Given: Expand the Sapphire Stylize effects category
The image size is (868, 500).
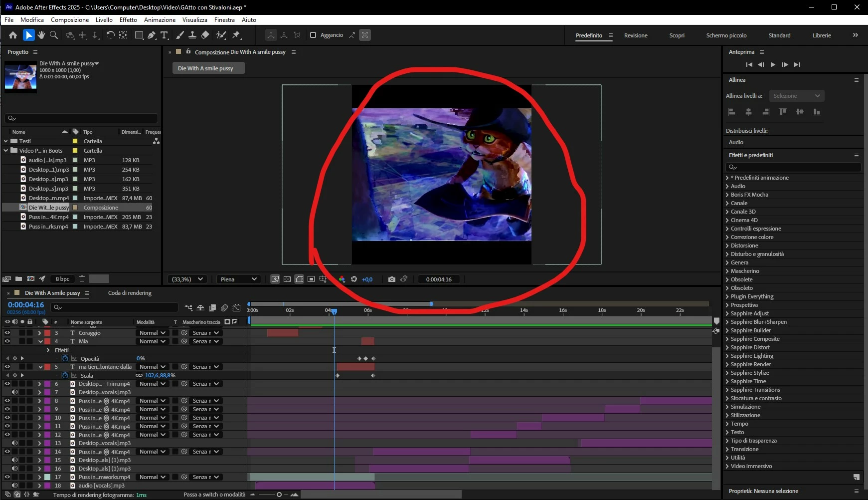Looking at the screenshot, I should tap(727, 373).
